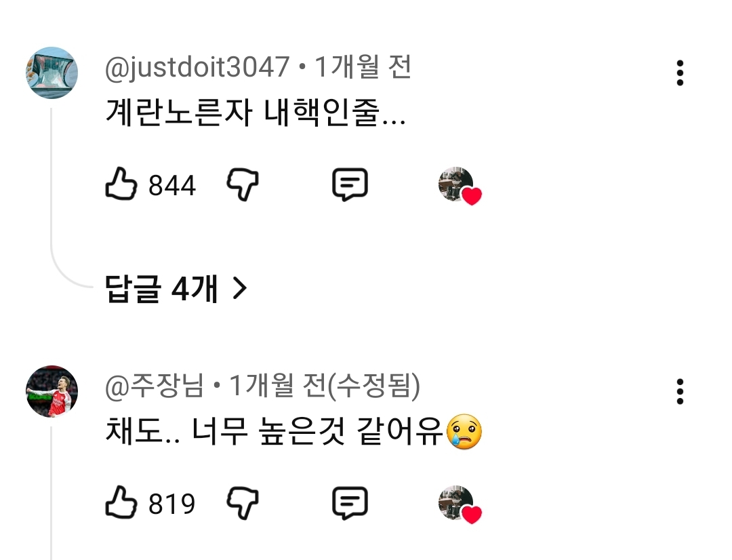Screen dimensions: 732x560
Task: Open more options for 주장님 comment
Action: [x=680, y=391]
